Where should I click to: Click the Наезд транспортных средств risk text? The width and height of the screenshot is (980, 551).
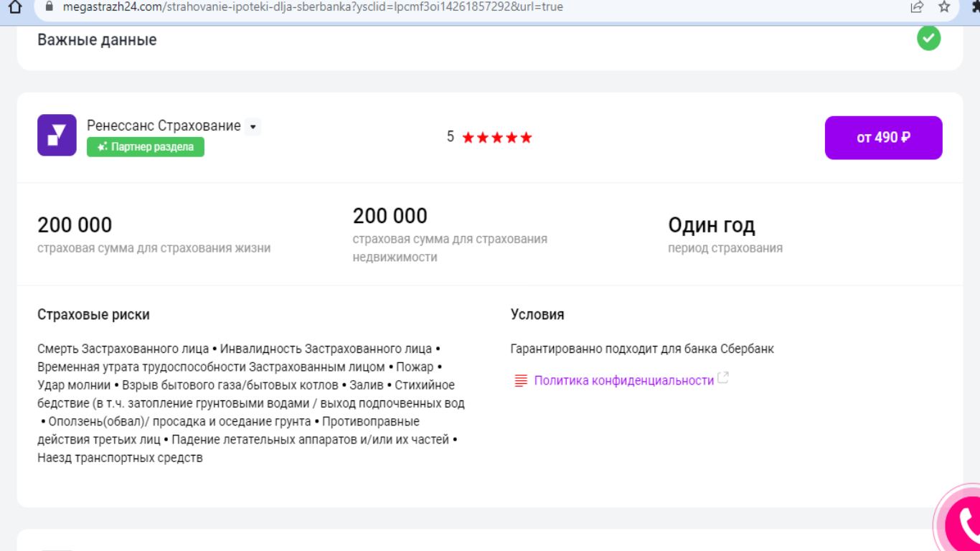pyautogui.click(x=120, y=458)
